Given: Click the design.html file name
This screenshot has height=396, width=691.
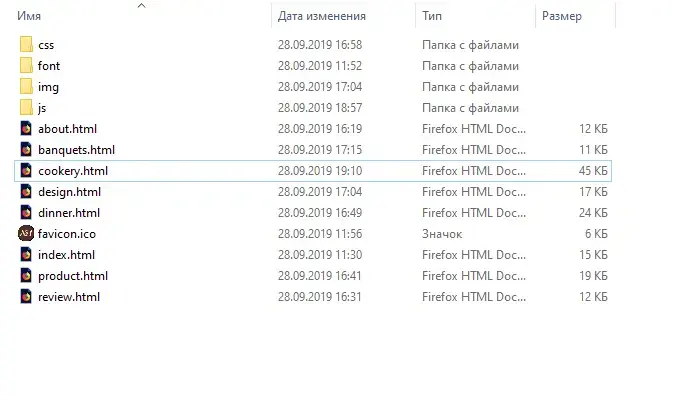Looking at the screenshot, I should [x=70, y=192].
